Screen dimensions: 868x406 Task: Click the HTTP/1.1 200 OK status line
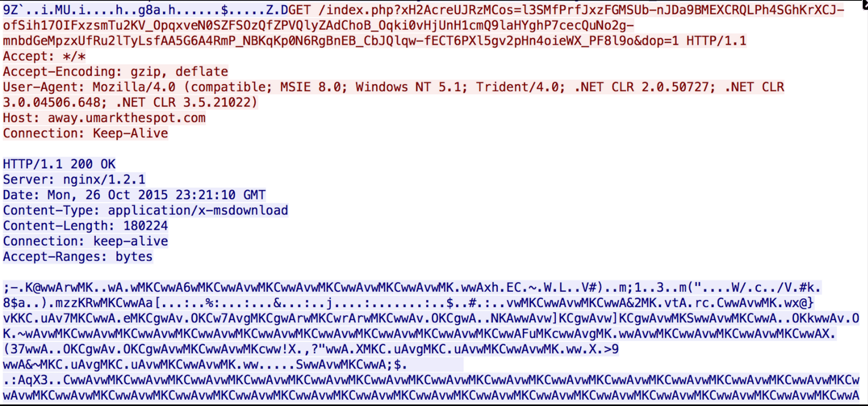click(59, 164)
